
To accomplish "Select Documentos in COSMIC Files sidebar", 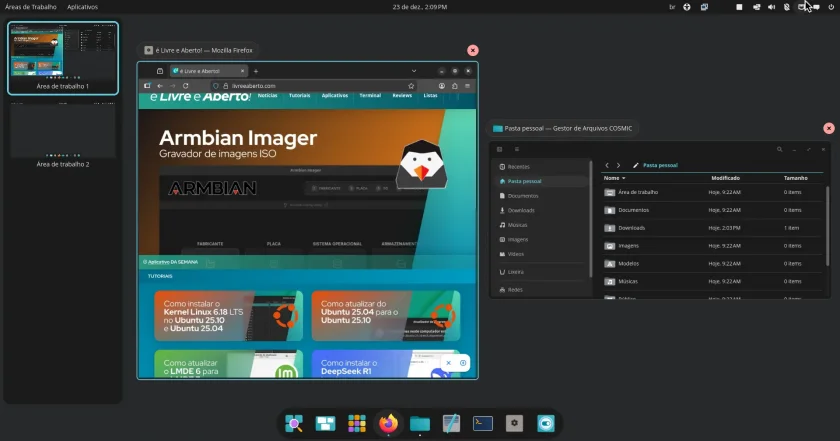I will tap(540, 196).
